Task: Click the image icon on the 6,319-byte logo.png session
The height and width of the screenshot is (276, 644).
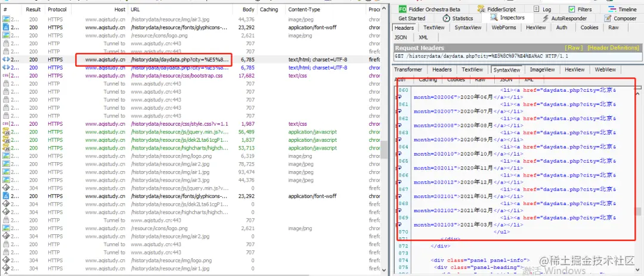Action: coord(6,156)
